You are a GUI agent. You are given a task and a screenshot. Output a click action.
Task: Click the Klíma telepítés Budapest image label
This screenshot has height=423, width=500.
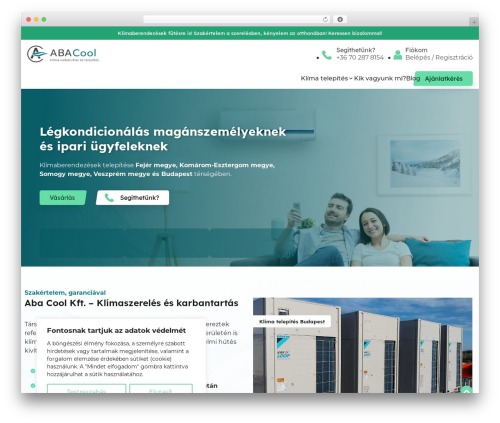coord(292,322)
